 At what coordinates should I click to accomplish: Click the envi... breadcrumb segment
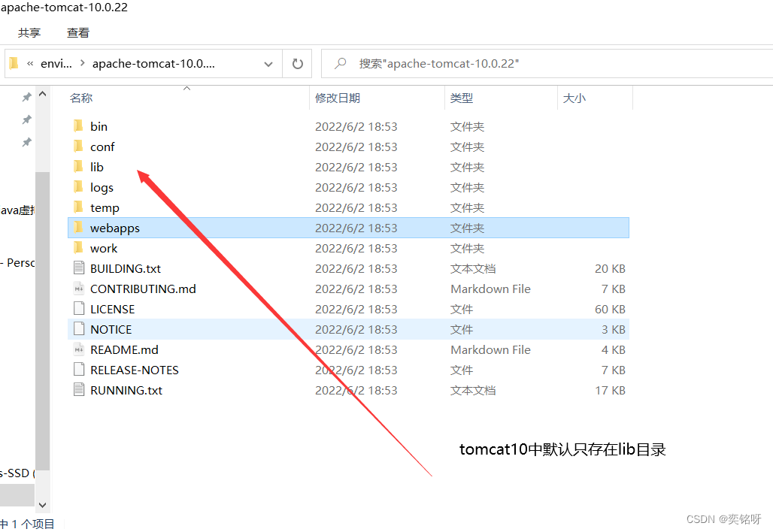pos(56,64)
